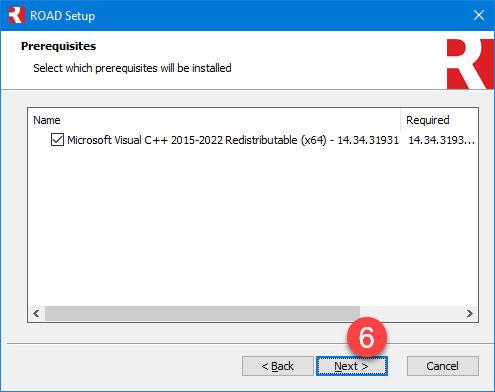Click the horizontal scrollbar thumb
This screenshot has height=392, width=495.
pyautogui.click(x=202, y=313)
